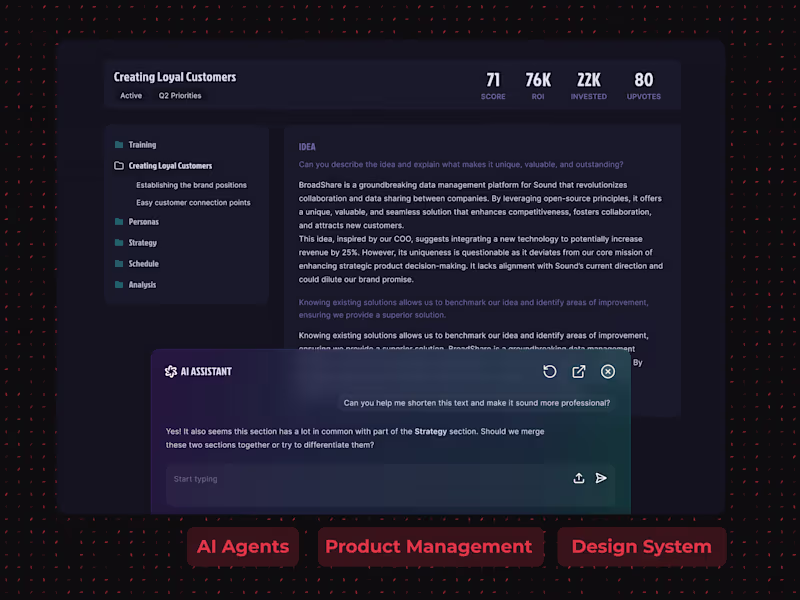Viewport: 800px width, 600px height.
Task: Click the Training folder icon
Action: (119, 144)
